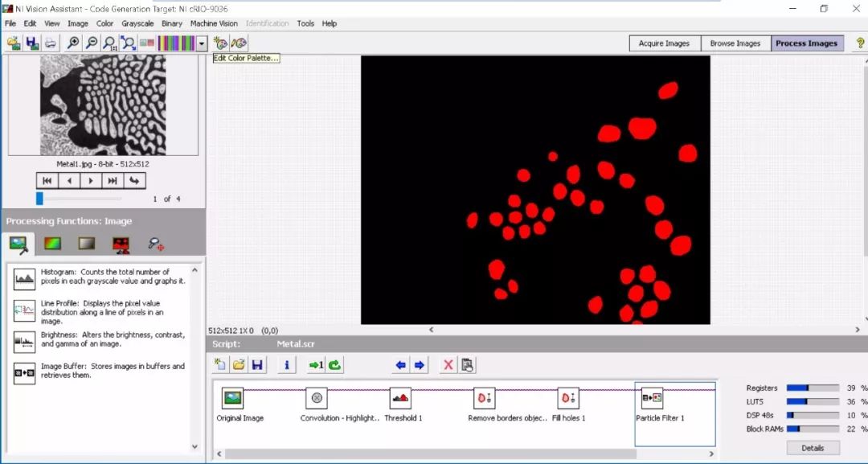Image resolution: width=868 pixels, height=464 pixels.
Task: Switch to the Binary functions tab
Action: click(x=121, y=244)
